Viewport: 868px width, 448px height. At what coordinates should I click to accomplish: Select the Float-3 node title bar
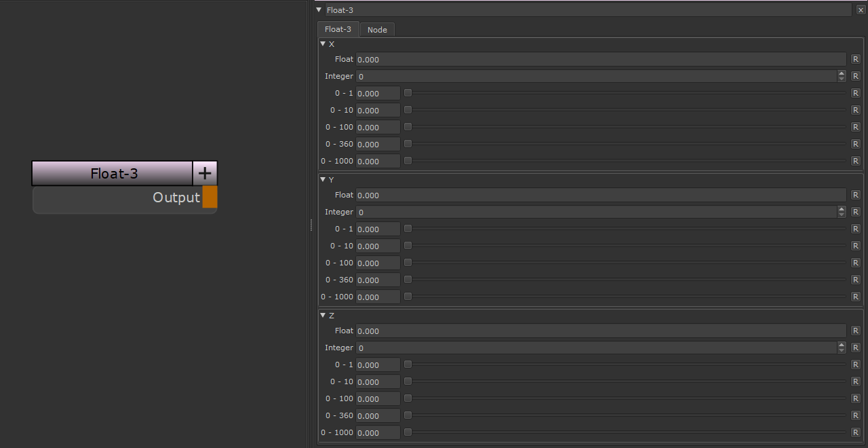[113, 173]
